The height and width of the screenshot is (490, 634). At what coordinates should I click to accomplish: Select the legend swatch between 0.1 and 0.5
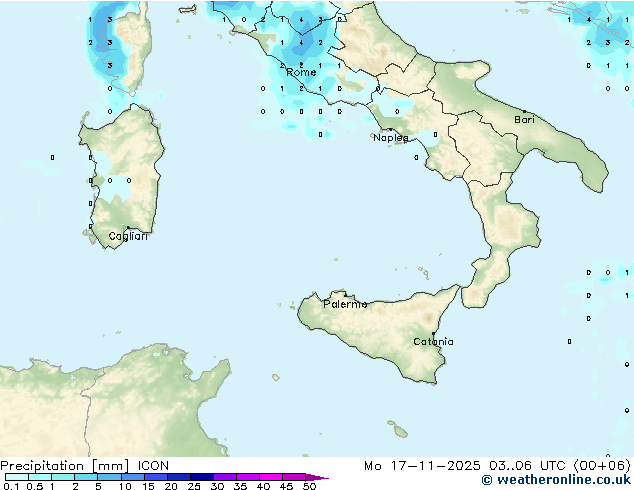click(x=17, y=477)
